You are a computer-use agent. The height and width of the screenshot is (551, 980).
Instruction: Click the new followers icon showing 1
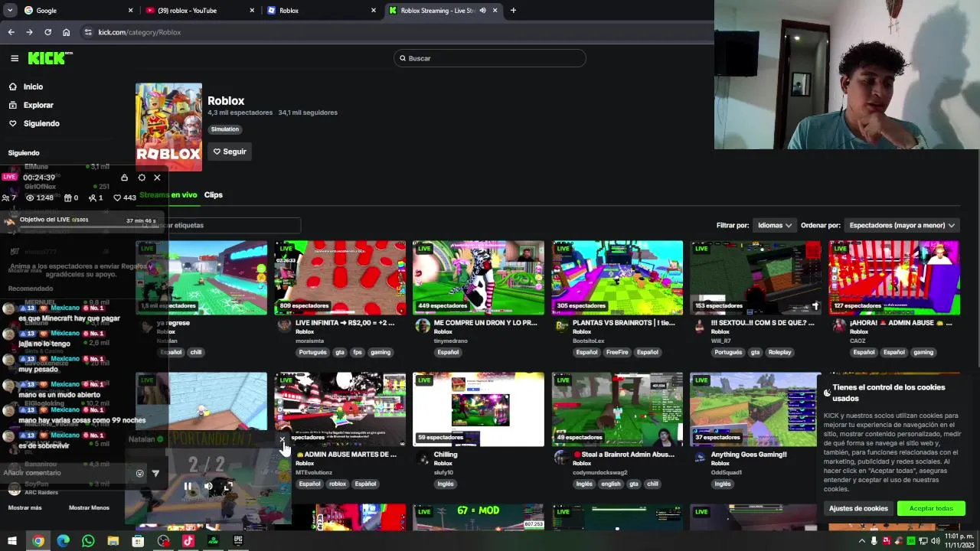pos(92,197)
